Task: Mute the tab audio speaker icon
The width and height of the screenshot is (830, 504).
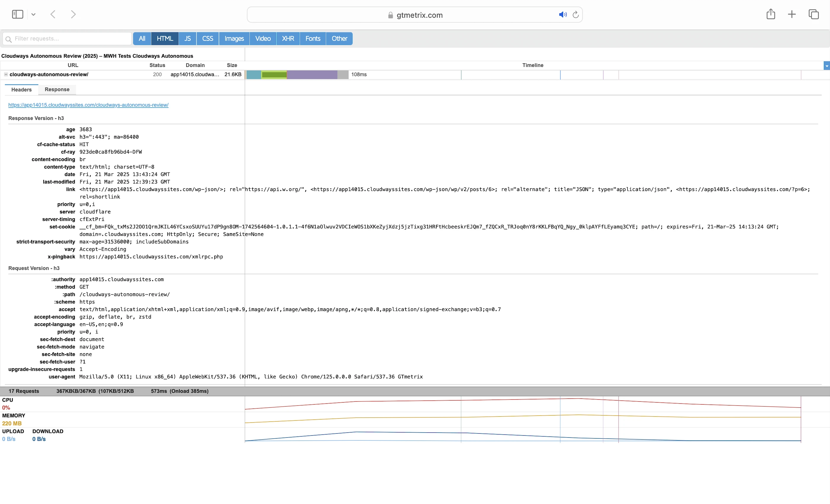Action: [562, 15]
